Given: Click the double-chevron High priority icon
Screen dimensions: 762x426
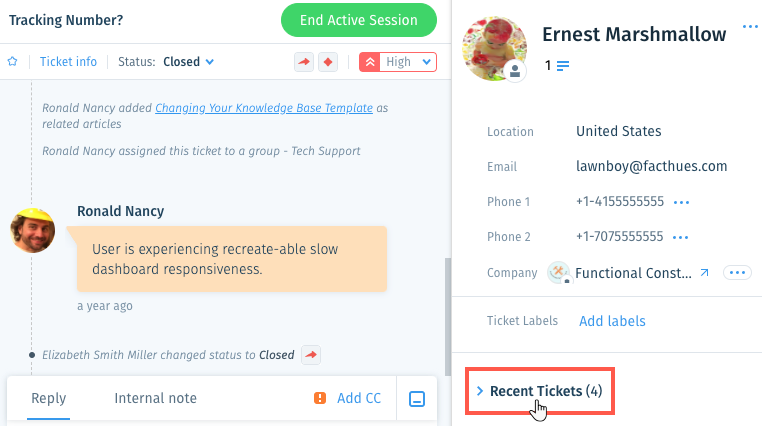Looking at the screenshot, I should tap(370, 62).
